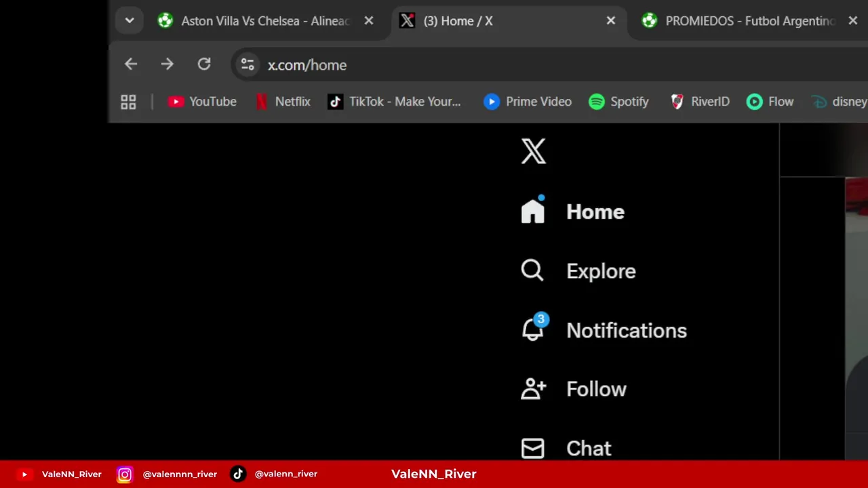This screenshot has height=488, width=868.
Task: Open the apps grid shortcut
Action: click(x=128, y=102)
